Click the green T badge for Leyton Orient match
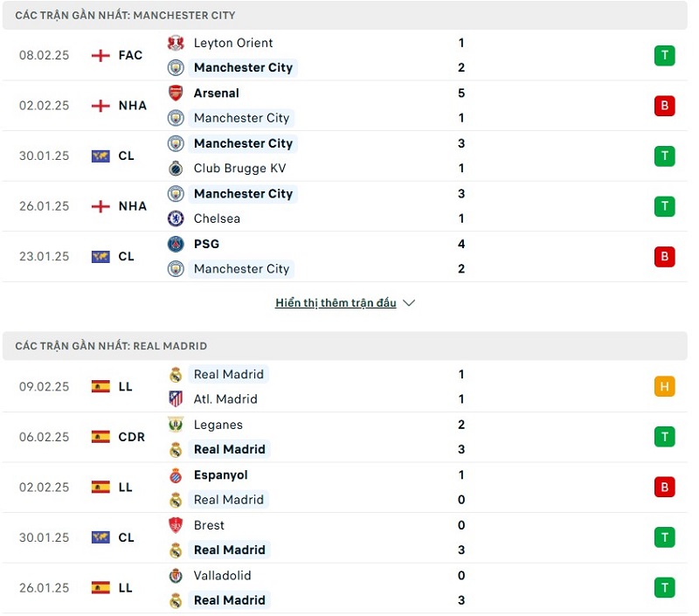699x616 pixels. 664,56
